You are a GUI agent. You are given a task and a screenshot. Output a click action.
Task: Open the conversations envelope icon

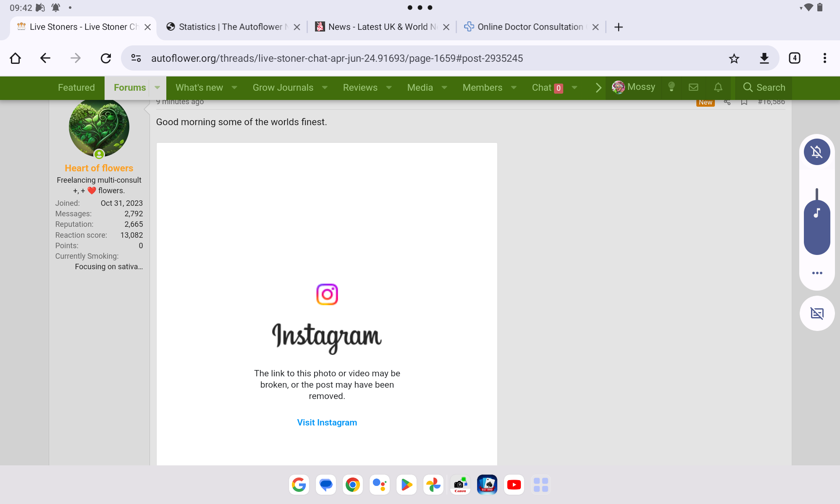pos(693,87)
